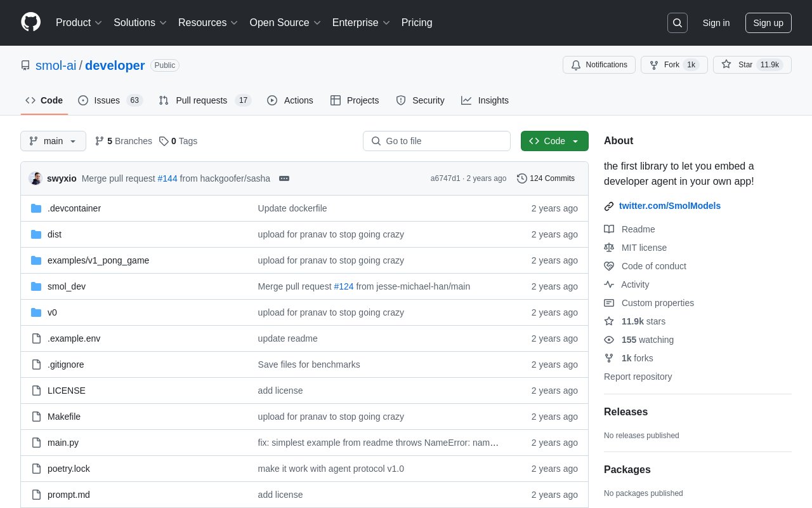Open the Packages heading link
The height and width of the screenshot is (508, 812).
(x=627, y=470)
